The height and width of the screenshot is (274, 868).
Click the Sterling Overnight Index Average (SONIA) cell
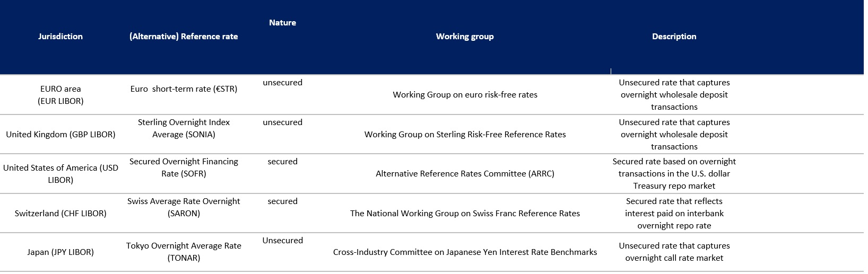184,128
